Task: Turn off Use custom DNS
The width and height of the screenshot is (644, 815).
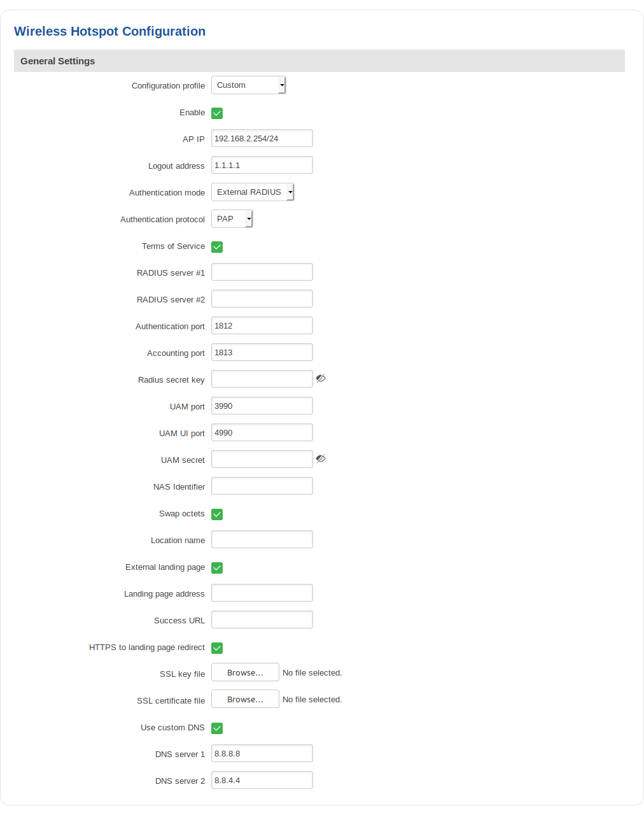Action: pos(217,728)
